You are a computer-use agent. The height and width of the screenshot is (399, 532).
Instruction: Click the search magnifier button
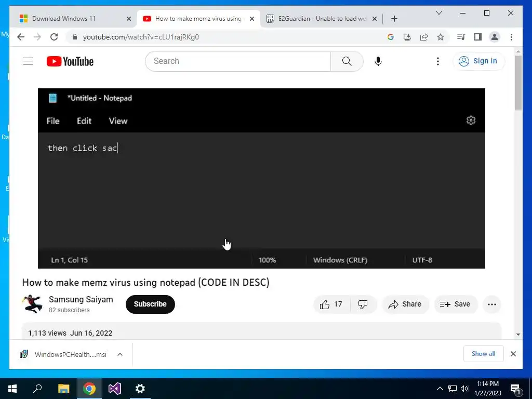[347, 61]
